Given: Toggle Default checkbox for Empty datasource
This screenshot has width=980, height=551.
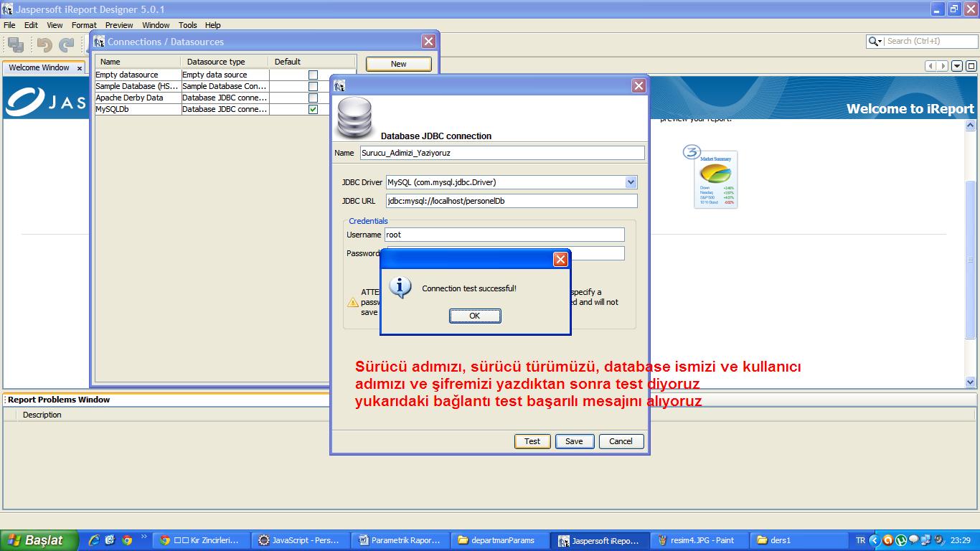Looking at the screenshot, I should [313, 75].
